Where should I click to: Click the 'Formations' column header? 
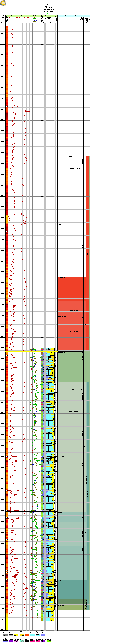[x=75, y=19]
